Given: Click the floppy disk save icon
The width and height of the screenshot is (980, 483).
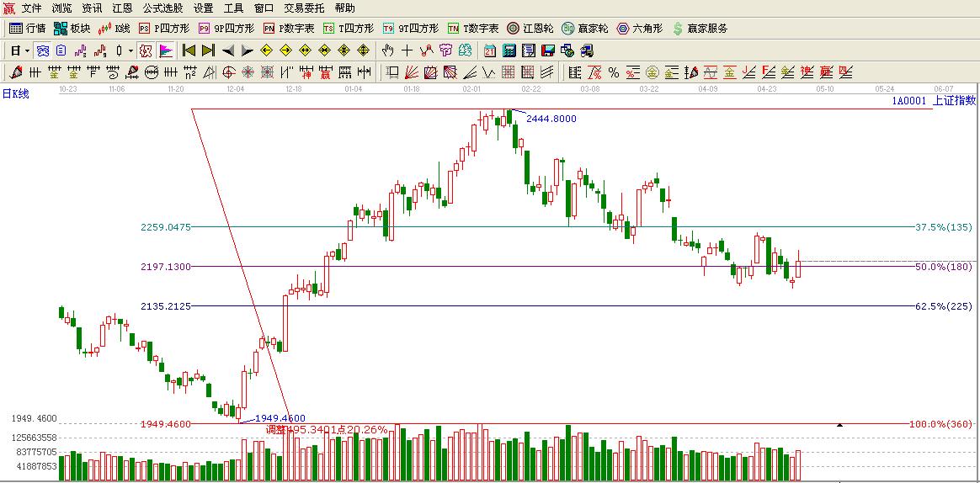Looking at the screenshot, I should point(548,50).
